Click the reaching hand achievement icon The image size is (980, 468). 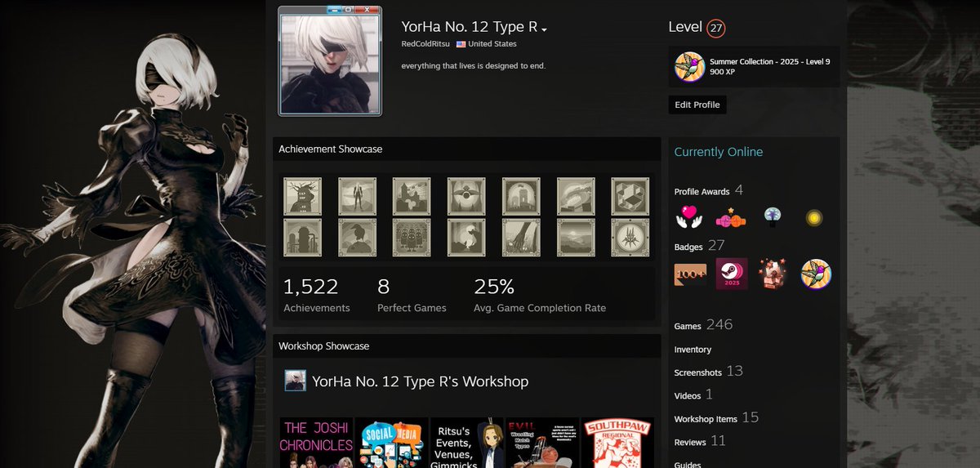coord(521,237)
